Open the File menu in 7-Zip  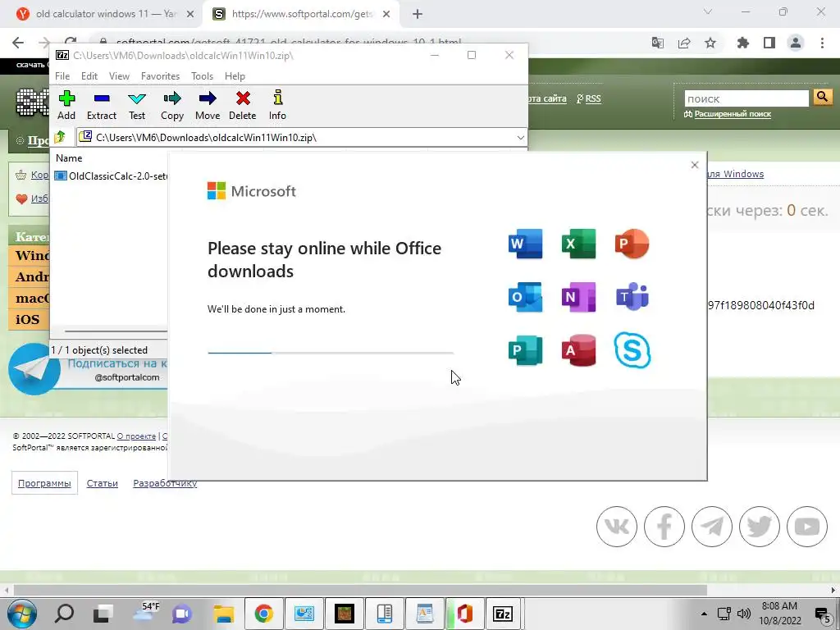pyautogui.click(x=62, y=76)
